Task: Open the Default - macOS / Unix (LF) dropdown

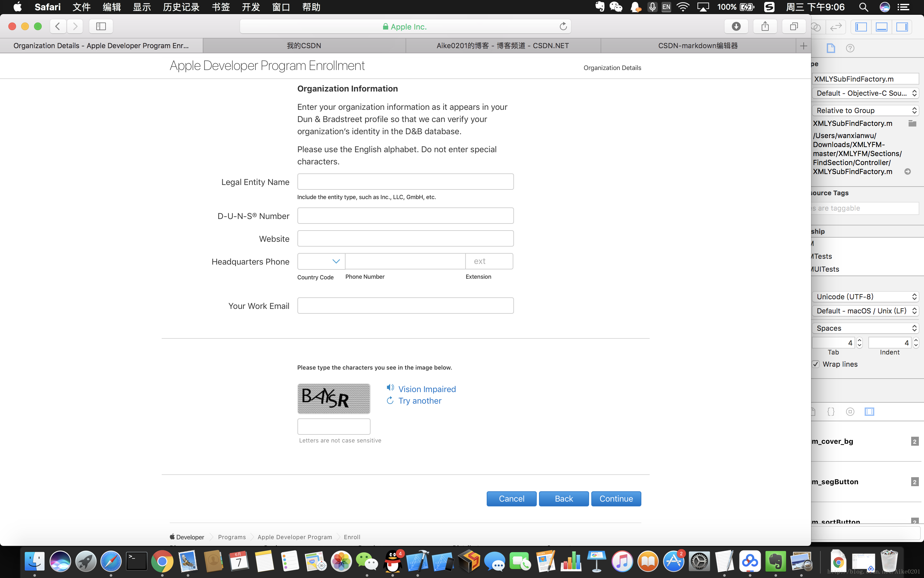Action: click(865, 311)
